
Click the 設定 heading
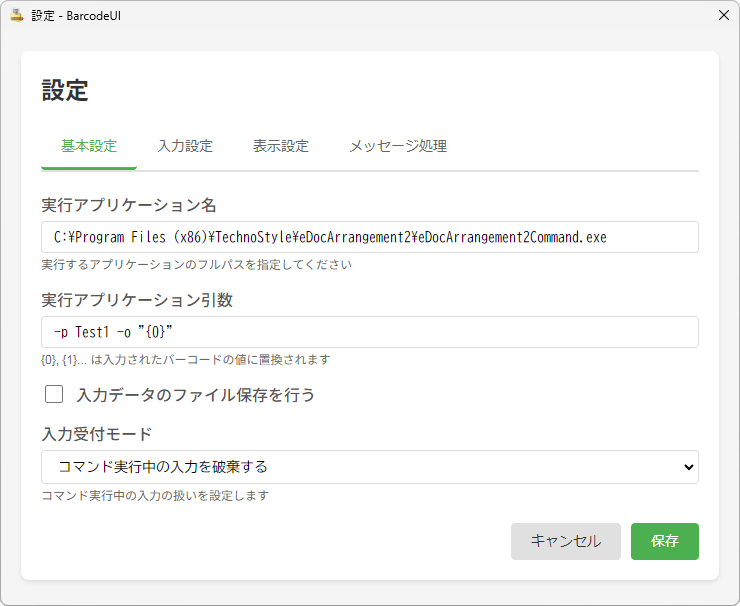[x=65, y=91]
